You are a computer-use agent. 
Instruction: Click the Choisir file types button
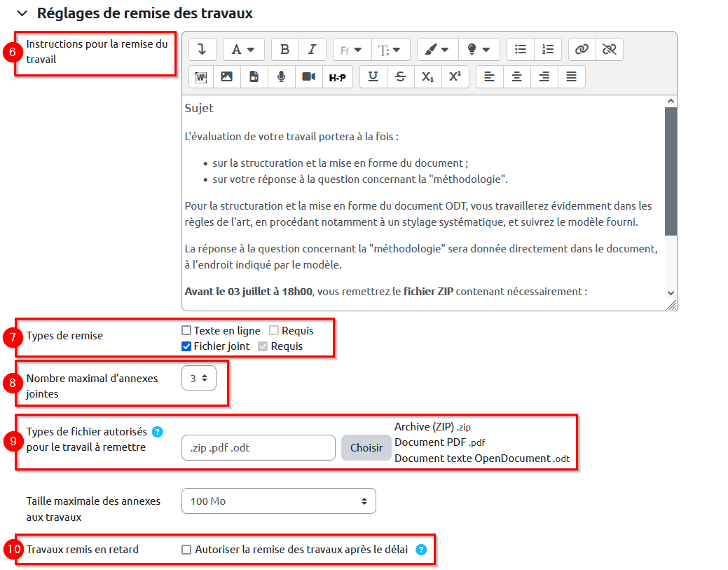366,448
